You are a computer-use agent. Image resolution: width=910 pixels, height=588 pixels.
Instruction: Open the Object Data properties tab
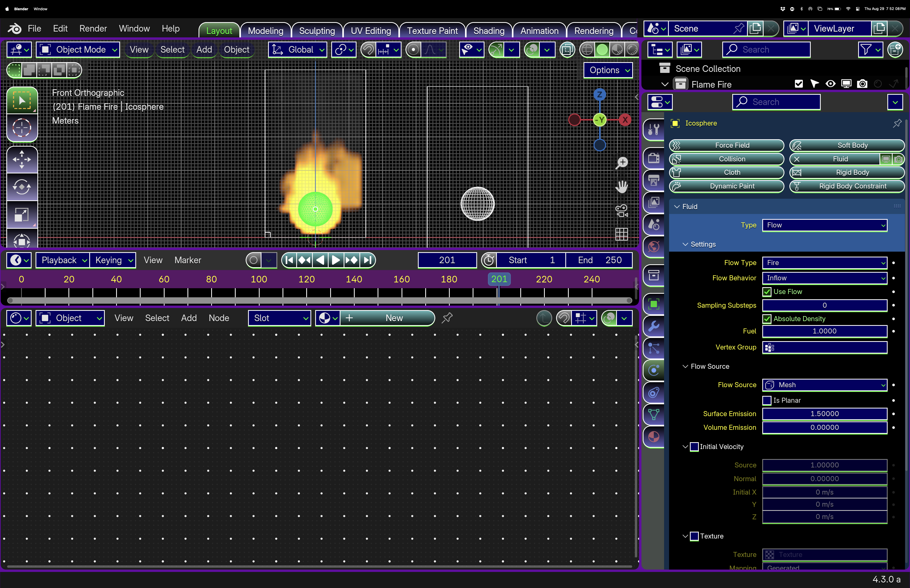coord(654,415)
